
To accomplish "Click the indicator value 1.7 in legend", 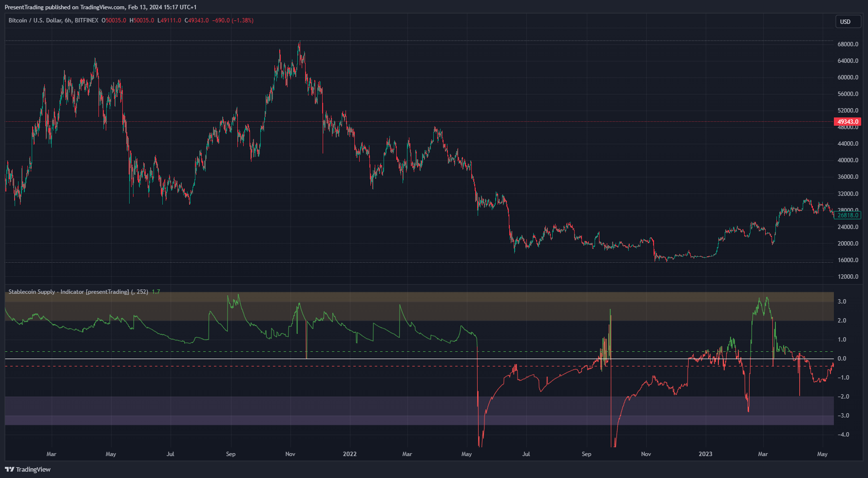I will pyautogui.click(x=156, y=292).
